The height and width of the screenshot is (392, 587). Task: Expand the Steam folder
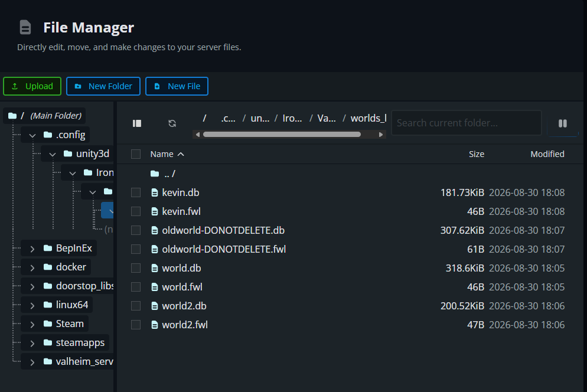click(x=32, y=324)
